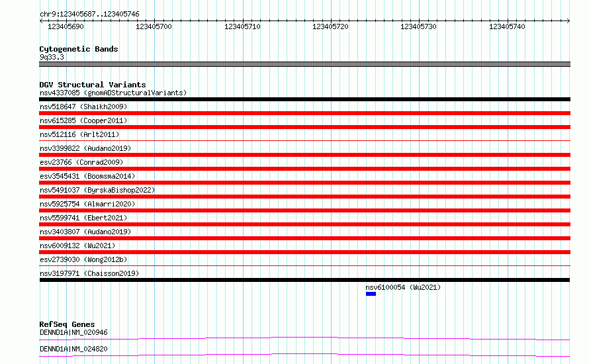The image size is (589, 364).
Task: Click the chr9:123405687..123405746 coordinate label
Action: (x=89, y=14)
